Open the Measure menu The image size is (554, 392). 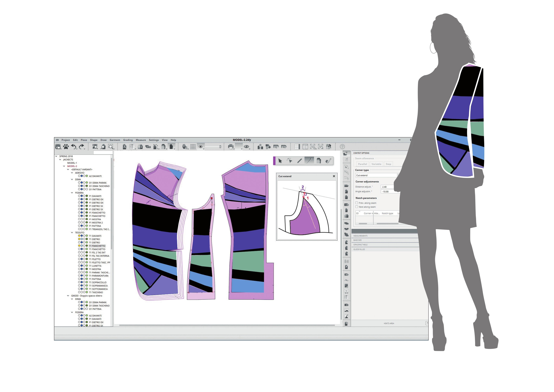pyautogui.click(x=141, y=140)
